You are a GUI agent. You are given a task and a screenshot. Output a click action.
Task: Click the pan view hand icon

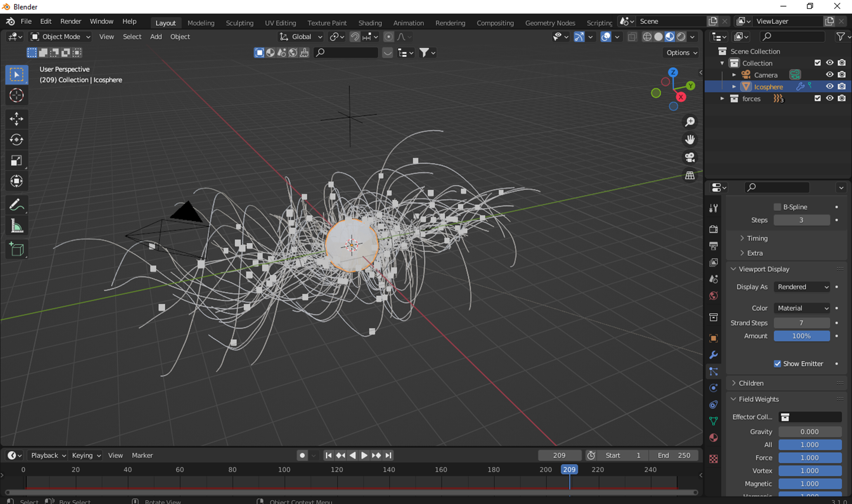(690, 140)
